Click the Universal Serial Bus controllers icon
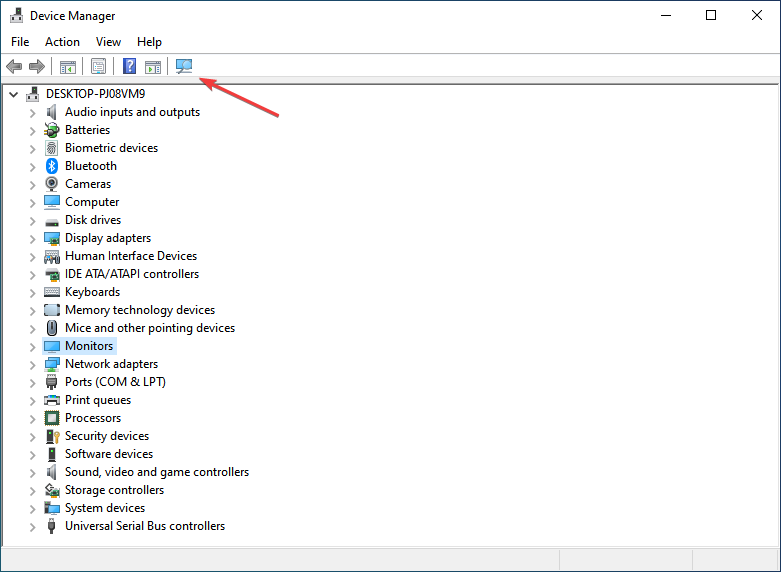The width and height of the screenshot is (781, 572). tap(51, 526)
